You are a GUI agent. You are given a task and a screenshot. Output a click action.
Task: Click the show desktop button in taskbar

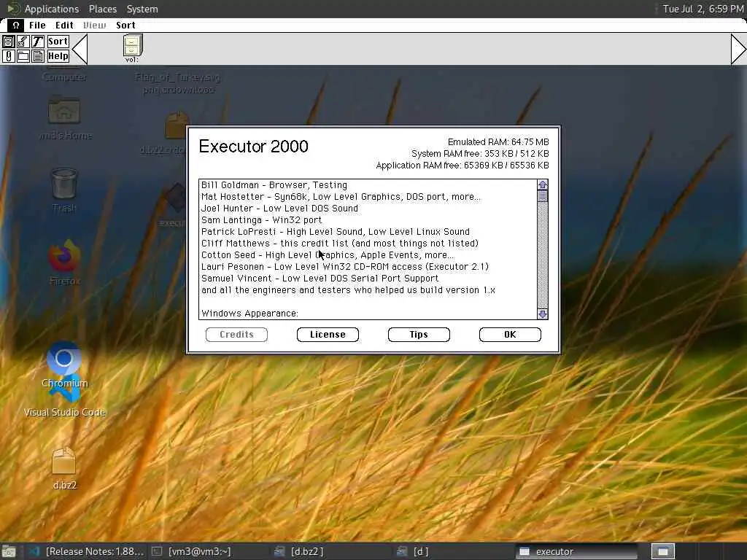9,552
